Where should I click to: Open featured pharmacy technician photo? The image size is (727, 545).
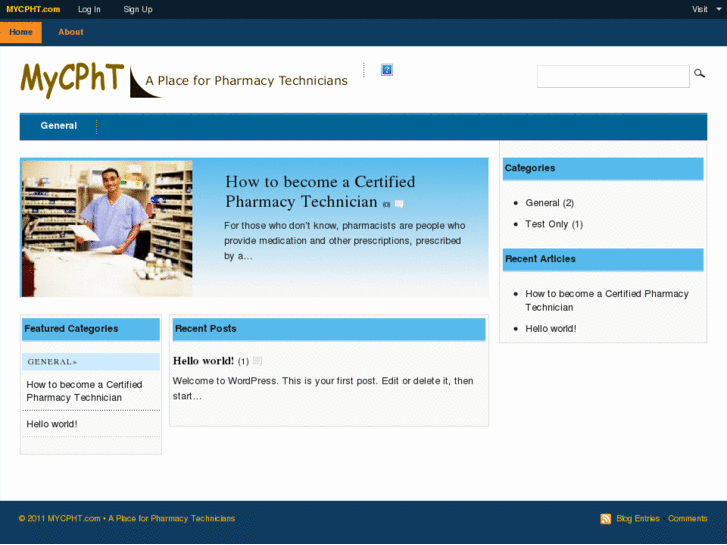[107, 228]
